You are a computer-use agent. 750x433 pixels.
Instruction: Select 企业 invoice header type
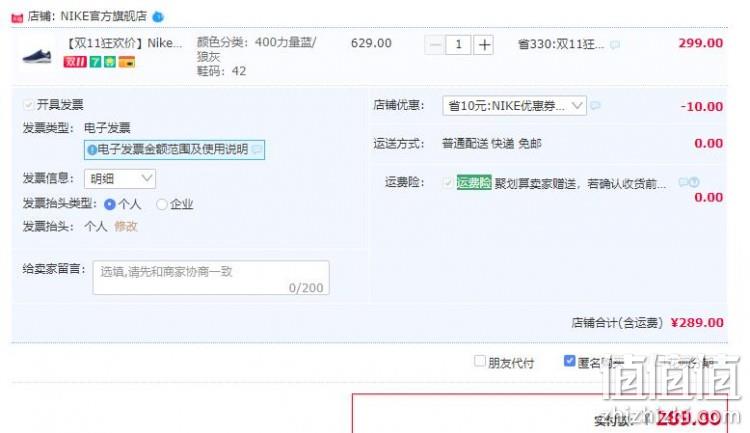coord(162,204)
